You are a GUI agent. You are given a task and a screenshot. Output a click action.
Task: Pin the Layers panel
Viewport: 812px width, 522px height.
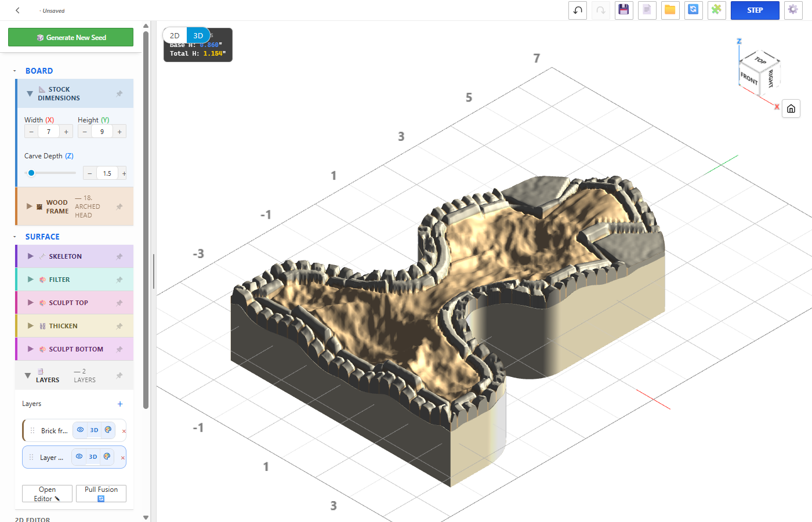point(119,375)
